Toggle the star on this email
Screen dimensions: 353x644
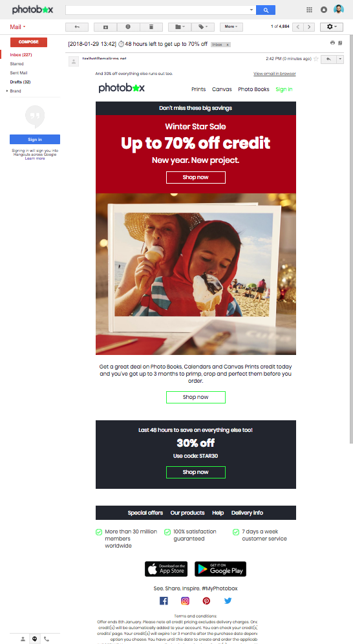coord(316,59)
